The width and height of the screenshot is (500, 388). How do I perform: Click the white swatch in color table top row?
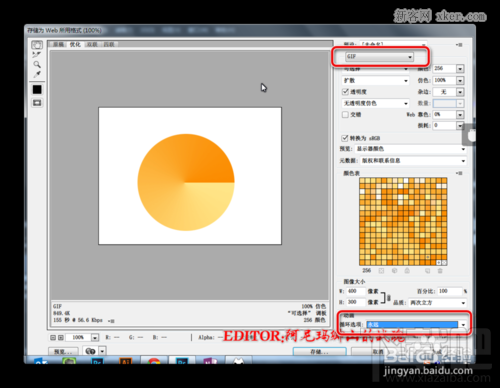click(x=406, y=180)
